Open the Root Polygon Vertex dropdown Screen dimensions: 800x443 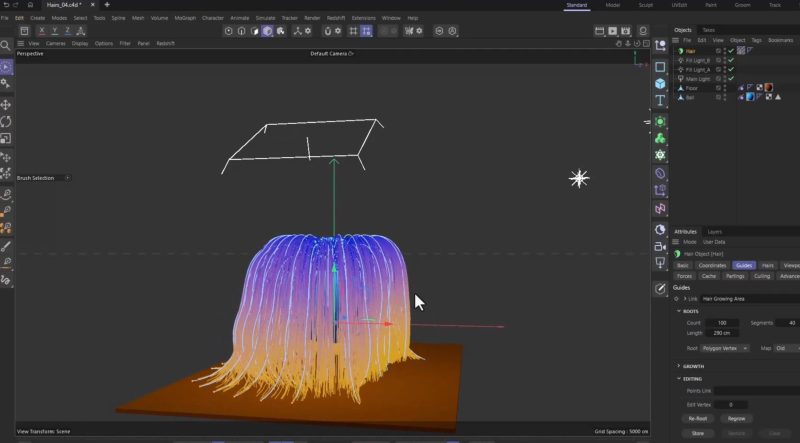click(725, 348)
